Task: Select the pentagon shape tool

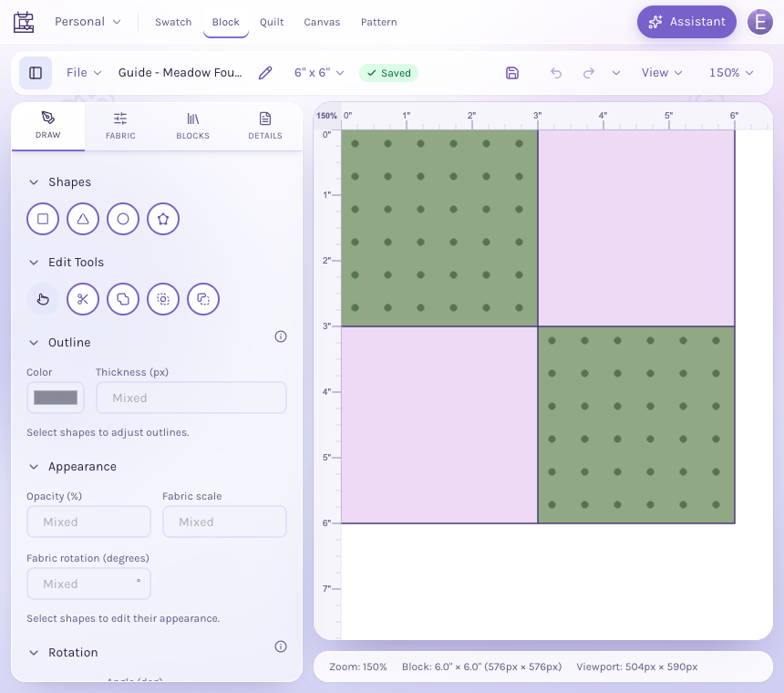Action: [x=163, y=219]
